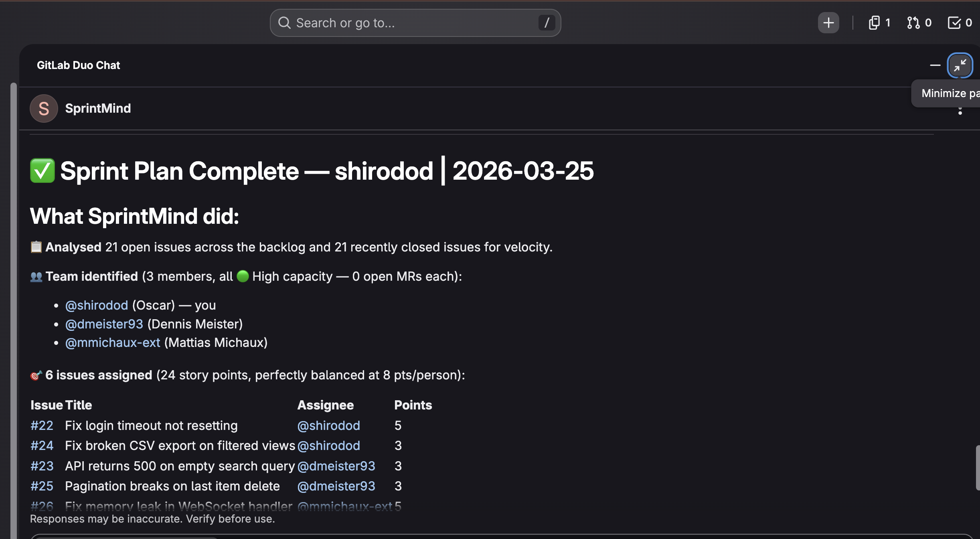Collapse chat with the dash icon
980x539 pixels.
(x=935, y=65)
